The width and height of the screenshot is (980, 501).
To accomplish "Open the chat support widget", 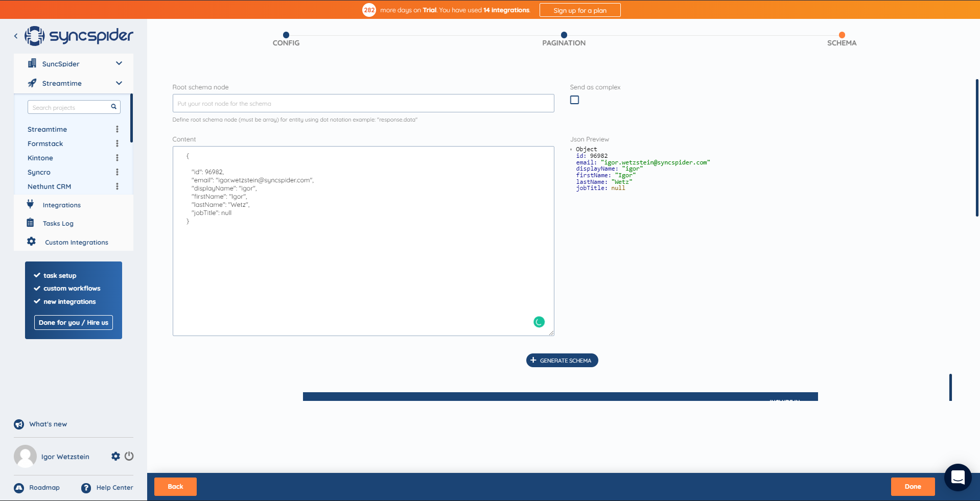I will point(958,478).
